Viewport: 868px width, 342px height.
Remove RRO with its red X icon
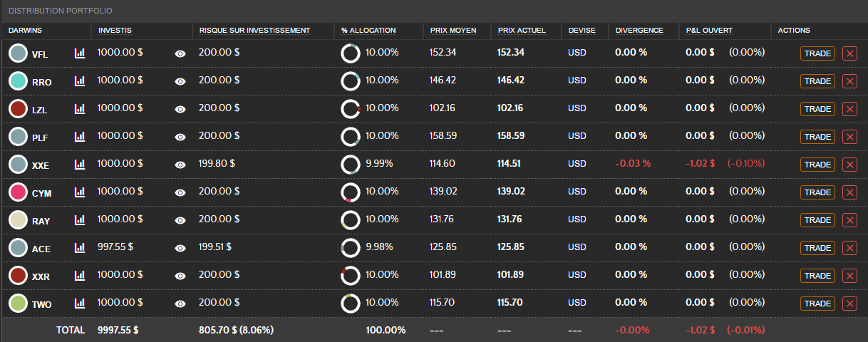(849, 81)
